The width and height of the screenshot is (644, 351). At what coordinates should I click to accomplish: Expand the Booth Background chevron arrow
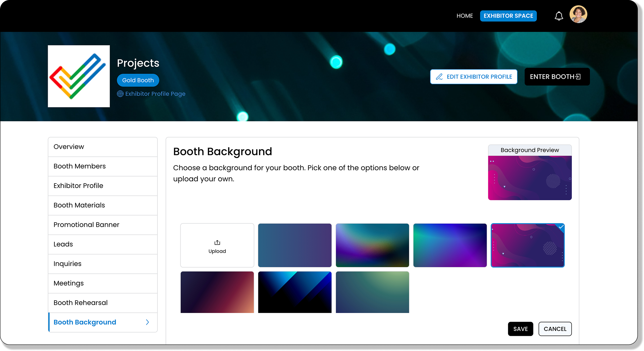click(147, 322)
